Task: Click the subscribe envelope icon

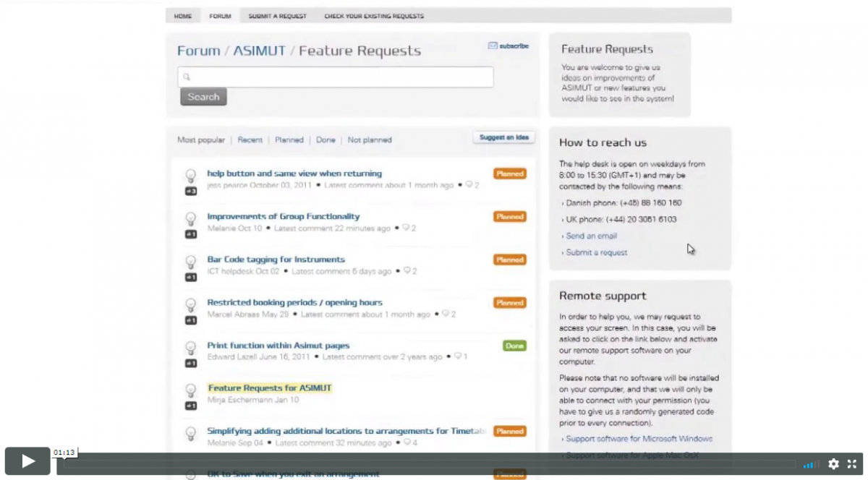Action: coord(493,46)
